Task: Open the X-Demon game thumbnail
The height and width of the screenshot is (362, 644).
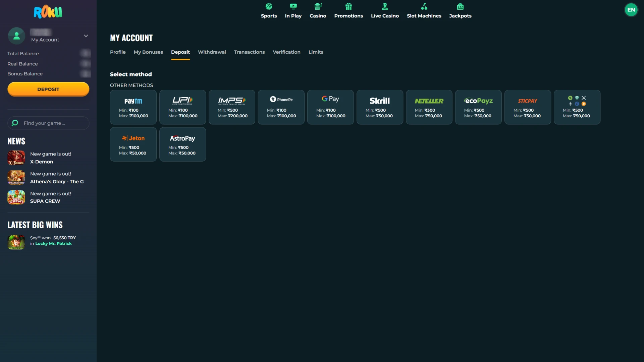Action: tap(16, 158)
